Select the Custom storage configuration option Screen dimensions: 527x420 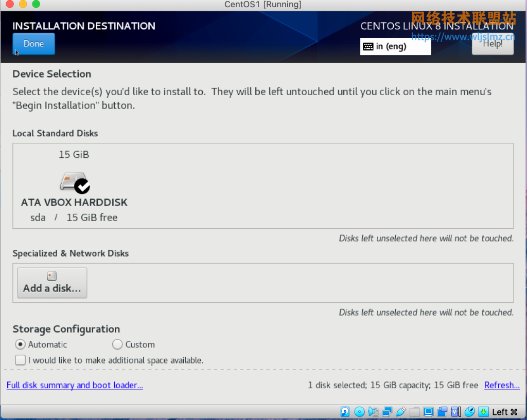pos(117,344)
